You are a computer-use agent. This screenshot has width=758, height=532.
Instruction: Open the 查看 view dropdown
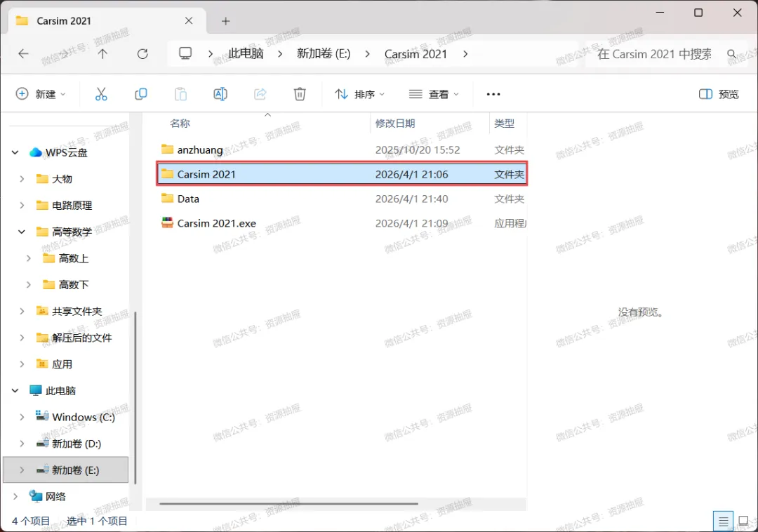point(434,94)
